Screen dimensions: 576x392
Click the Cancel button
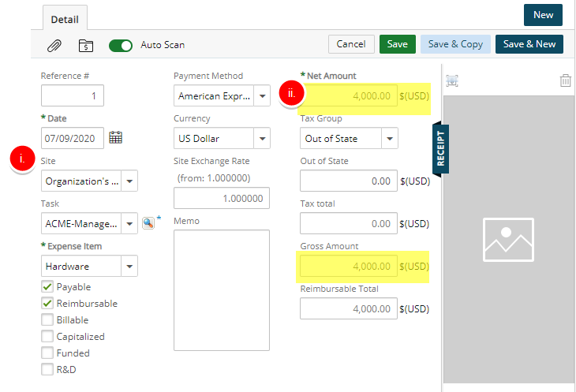[351, 44]
